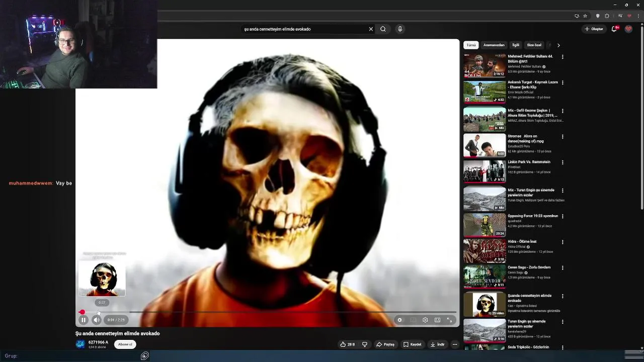
Task: Open Mehmed: Fetihler Sultanı 44. Bölüm thumbnail
Action: tap(485, 65)
